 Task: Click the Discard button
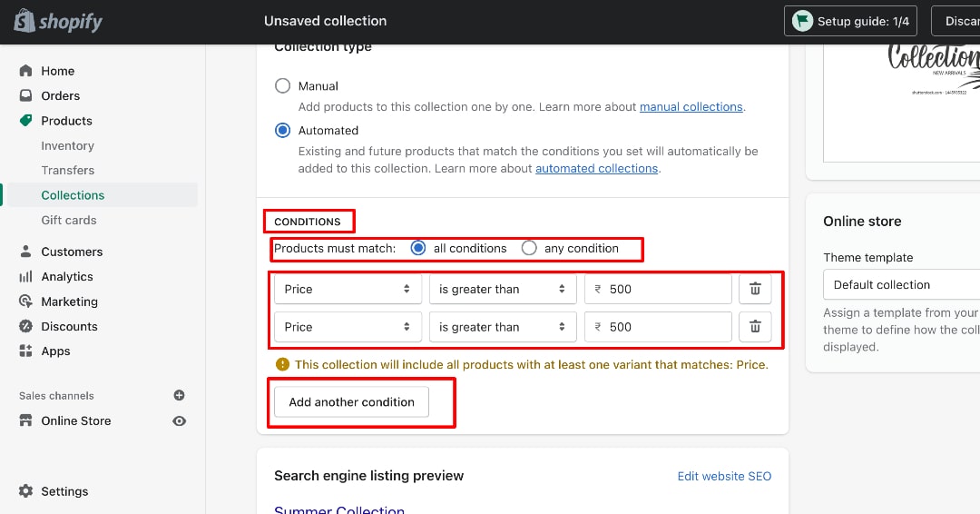point(956,21)
